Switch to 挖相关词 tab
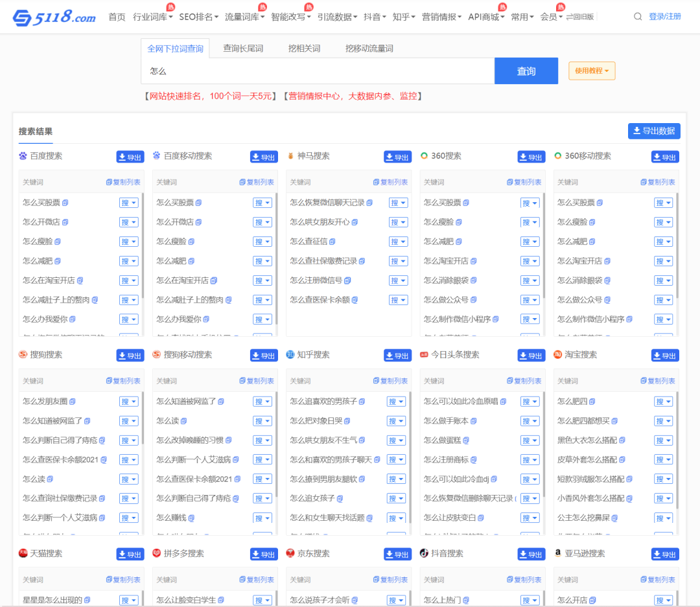This screenshot has width=700, height=607. coord(304,48)
